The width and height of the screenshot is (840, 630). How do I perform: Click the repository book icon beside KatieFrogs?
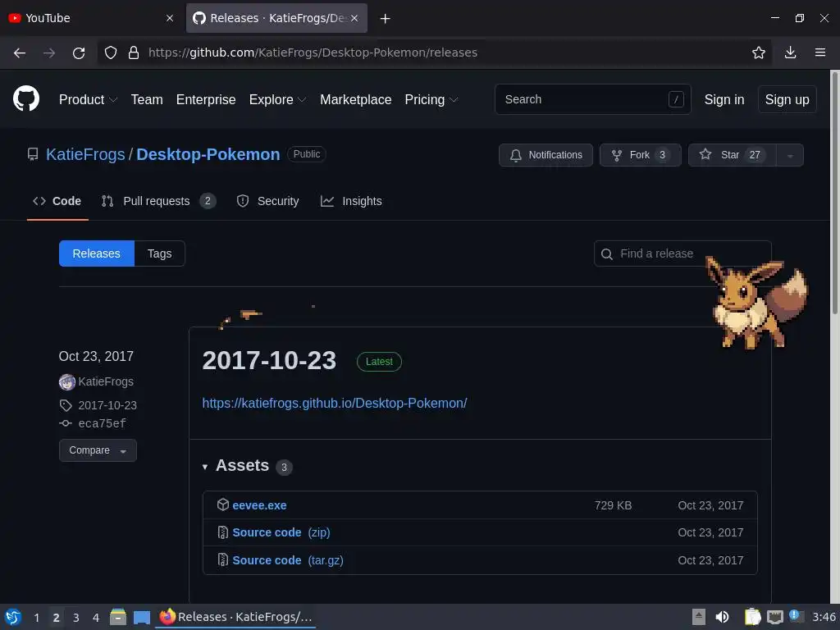click(x=33, y=155)
